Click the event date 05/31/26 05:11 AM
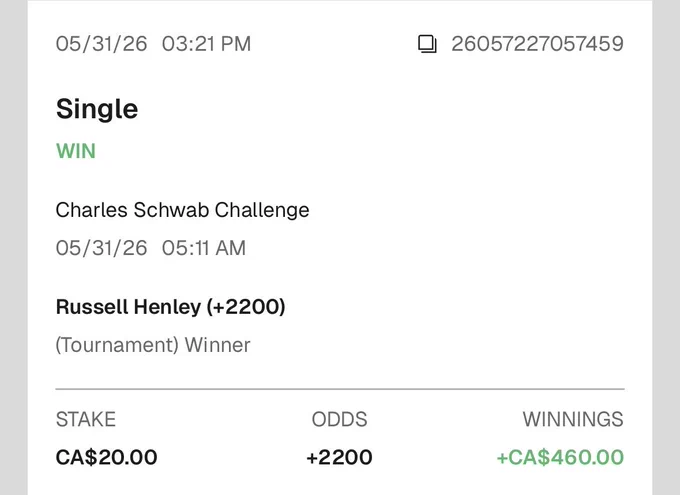680x495 pixels. point(151,248)
